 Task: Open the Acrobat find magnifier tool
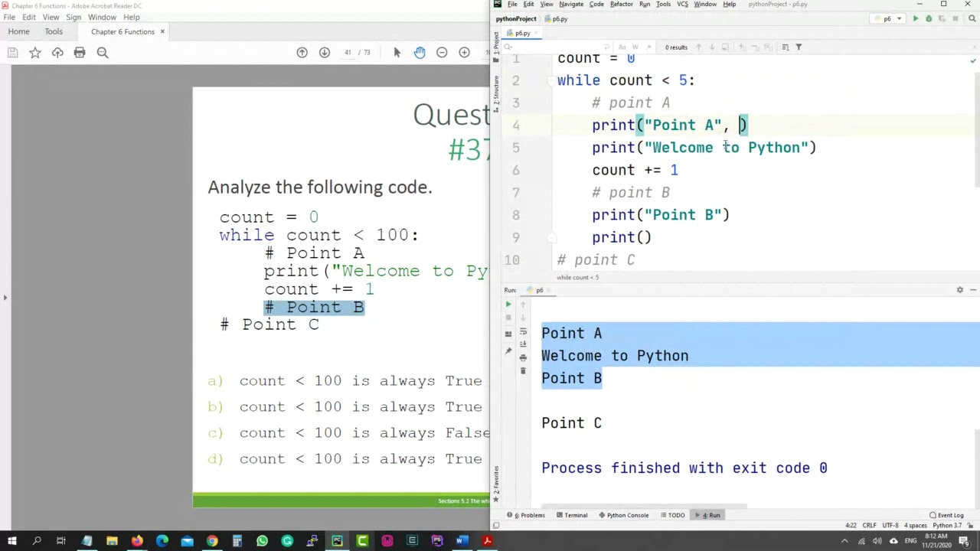point(103,53)
